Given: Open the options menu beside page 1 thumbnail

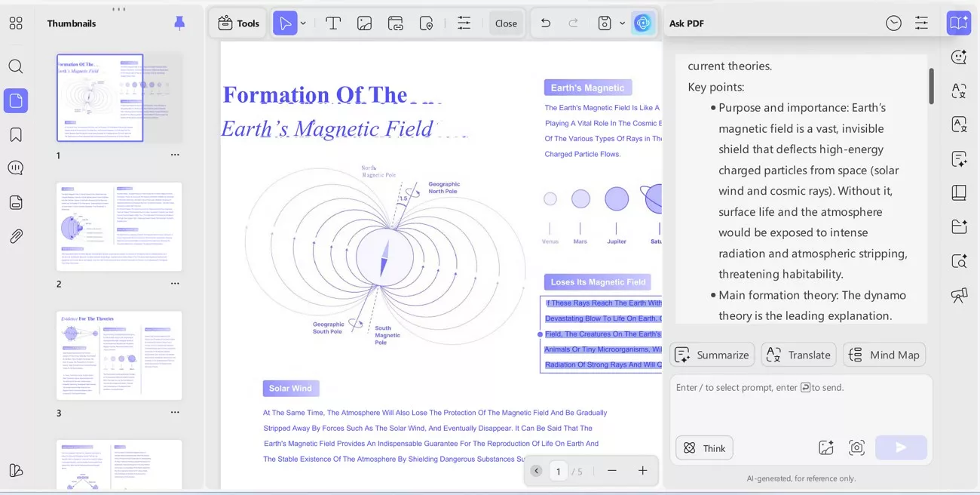Looking at the screenshot, I should click(x=175, y=155).
